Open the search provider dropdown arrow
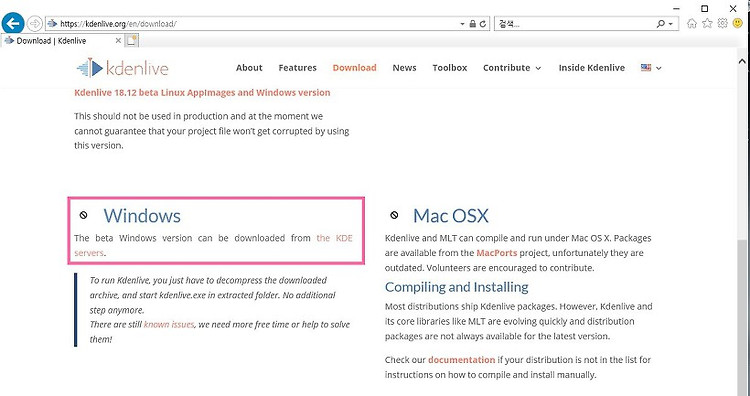This screenshot has width=750, height=396. (671, 24)
